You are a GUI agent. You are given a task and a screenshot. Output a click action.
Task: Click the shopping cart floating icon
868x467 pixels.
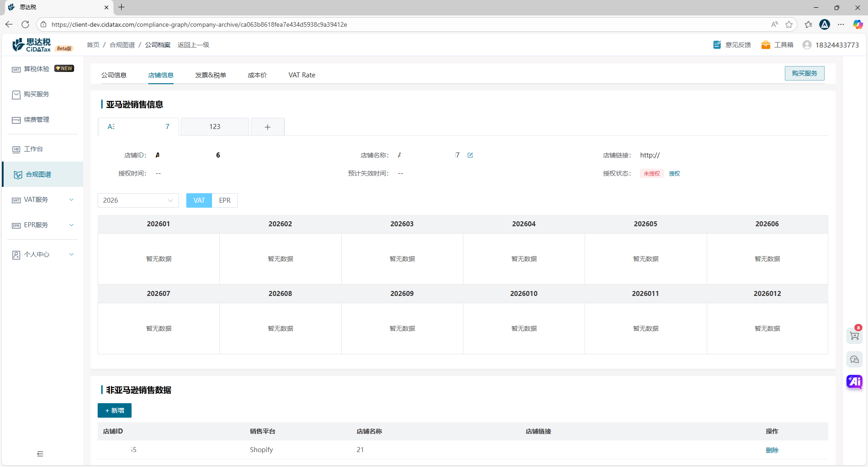click(x=854, y=336)
